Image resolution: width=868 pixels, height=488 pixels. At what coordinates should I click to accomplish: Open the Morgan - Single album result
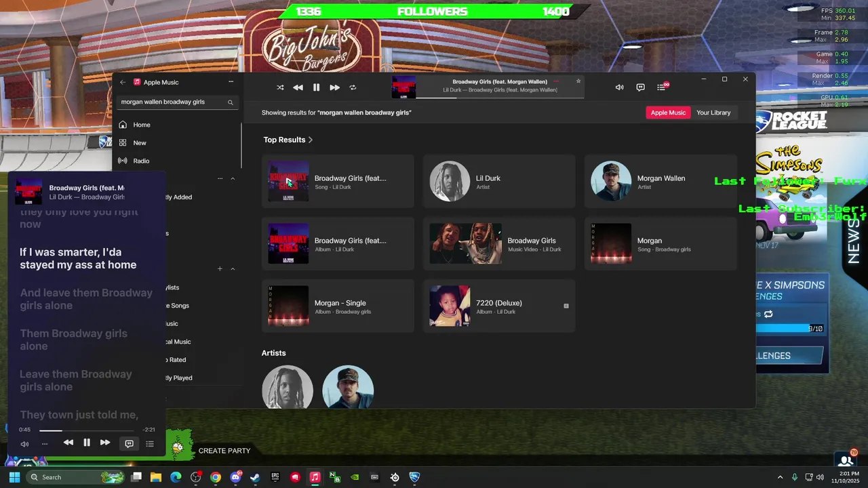pyautogui.click(x=338, y=306)
